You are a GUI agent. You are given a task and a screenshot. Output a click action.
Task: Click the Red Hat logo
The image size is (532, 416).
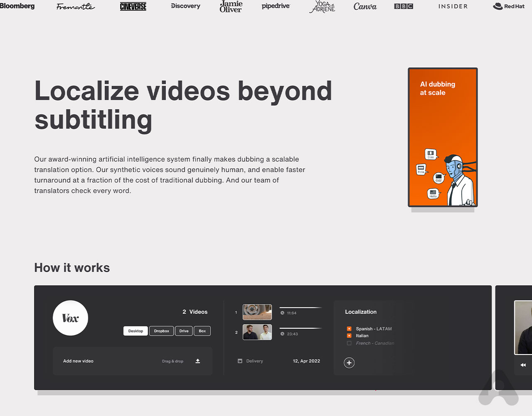509,6
